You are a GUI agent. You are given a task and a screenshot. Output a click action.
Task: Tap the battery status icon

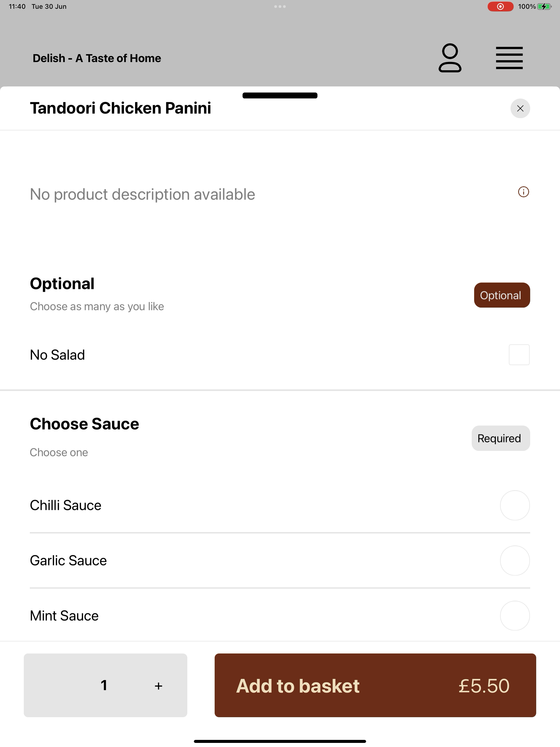[544, 6]
